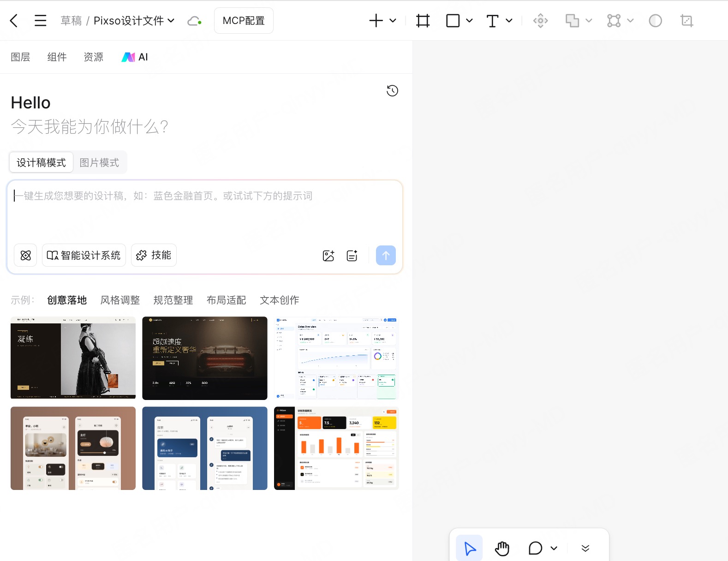Click the mask half-circle icon
Screen dimensions: 728x561
tap(656, 21)
